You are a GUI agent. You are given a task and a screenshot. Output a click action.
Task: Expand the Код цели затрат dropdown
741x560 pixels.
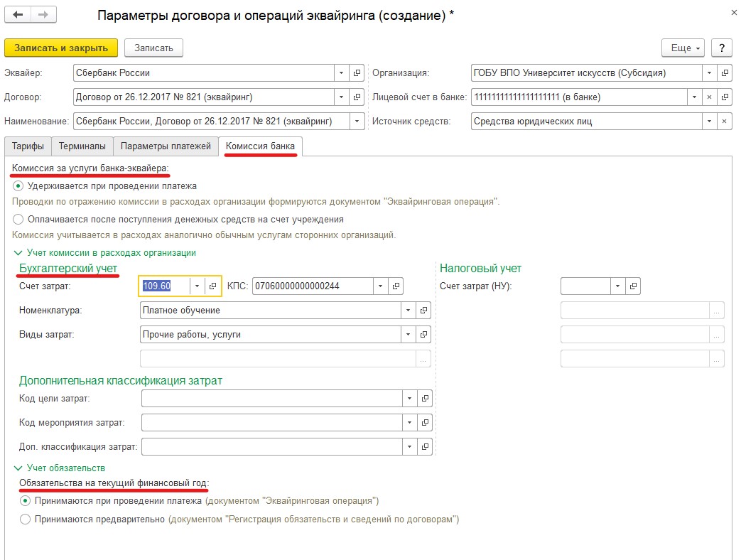tap(409, 399)
